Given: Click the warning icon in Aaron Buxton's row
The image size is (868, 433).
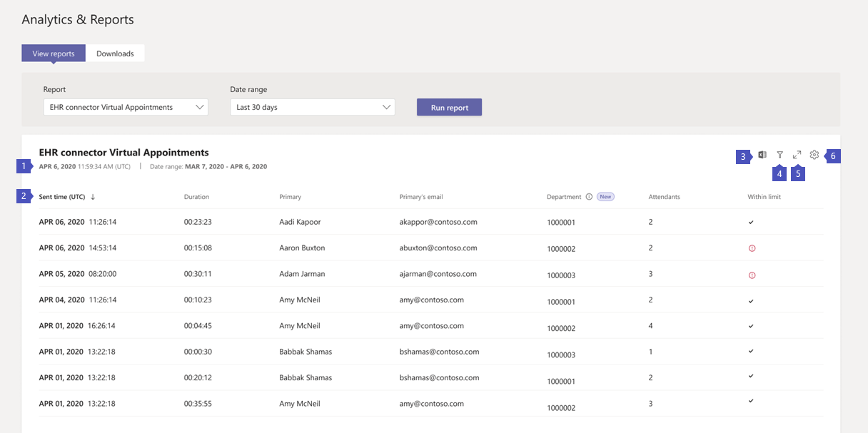Looking at the screenshot, I should [x=752, y=248].
